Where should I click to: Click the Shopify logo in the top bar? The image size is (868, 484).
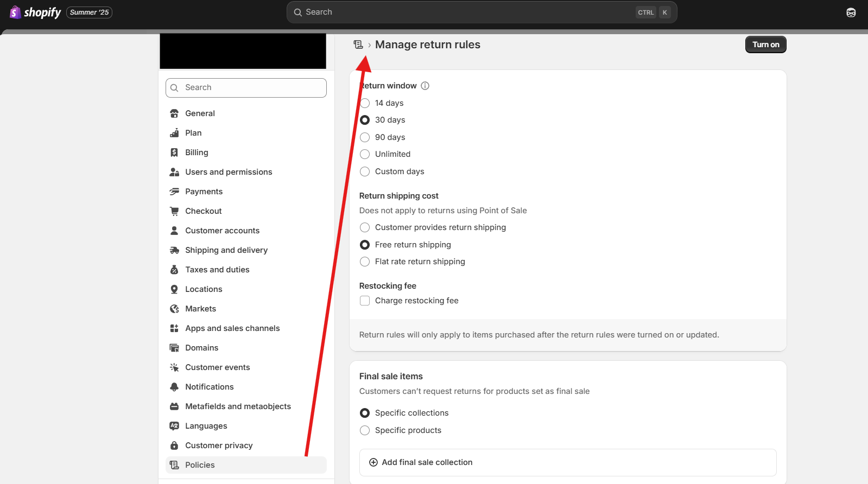35,12
